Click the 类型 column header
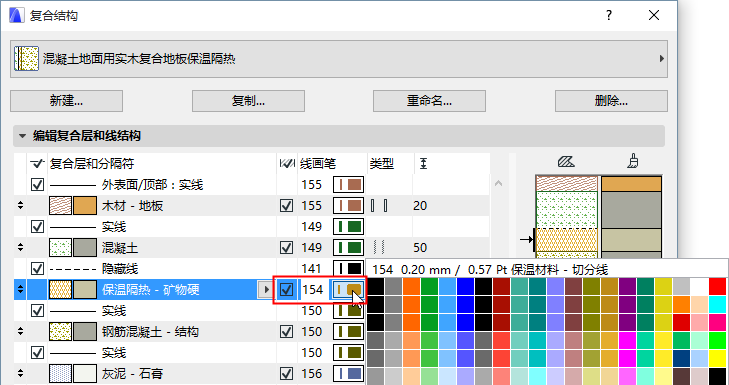The image size is (729, 385). pos(382,164)
